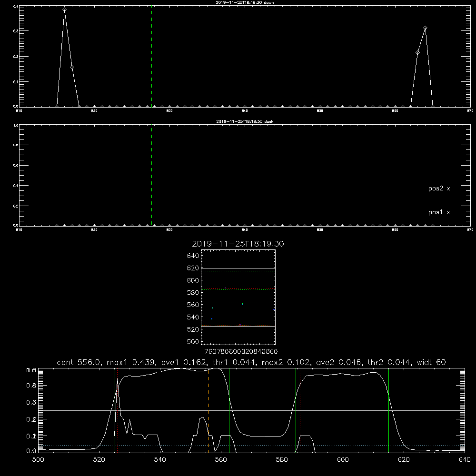Select the 'ave1 0.162' value

pyautogui.click(x=184, y=362)
